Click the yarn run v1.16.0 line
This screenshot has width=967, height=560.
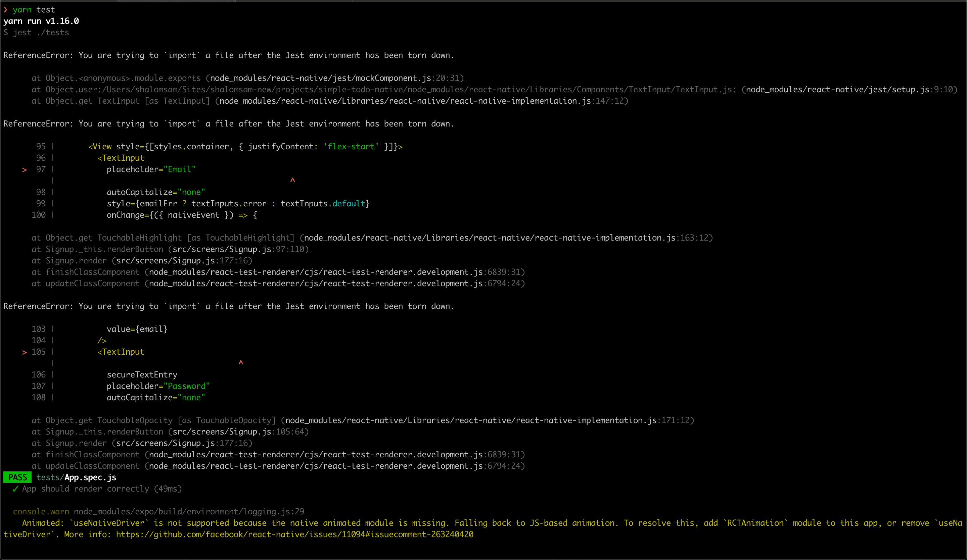coord(41,21)
